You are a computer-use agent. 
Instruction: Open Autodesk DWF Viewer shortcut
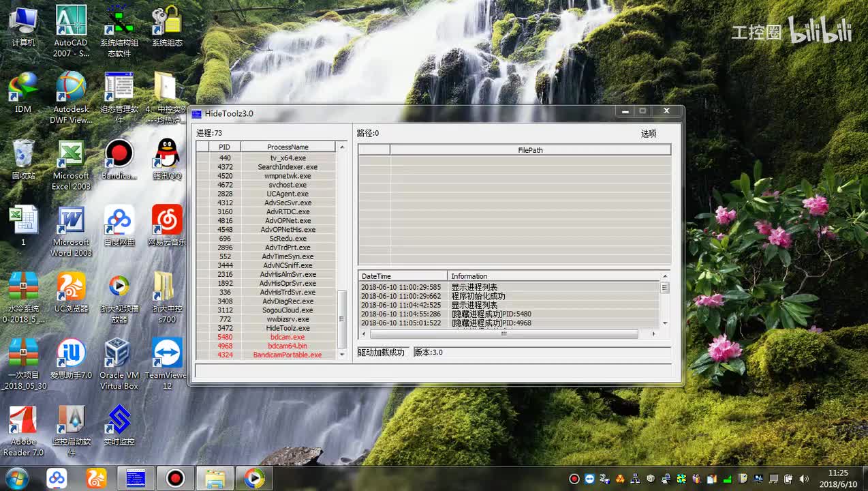[x=71, y=98]
